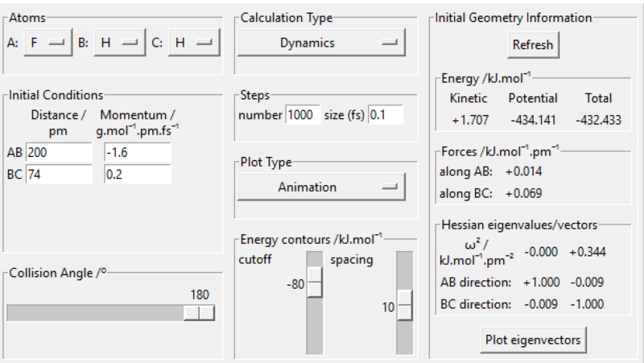
Task: Expand the Calculation Type Dynamics dropdown
Action: click(x=320, y=43)
